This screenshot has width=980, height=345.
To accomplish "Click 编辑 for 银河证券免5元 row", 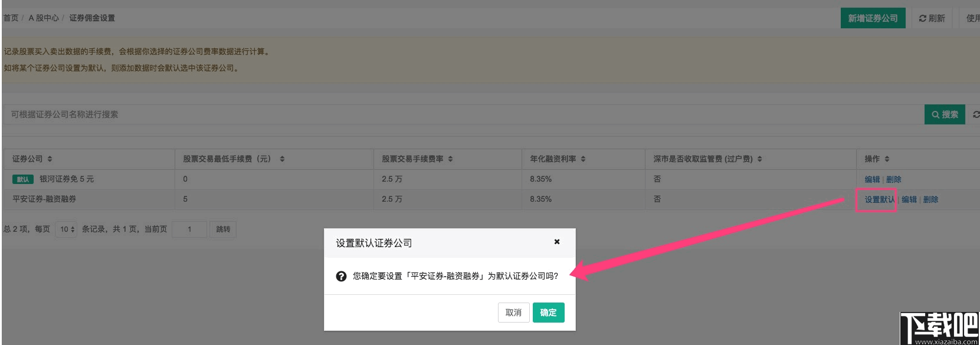I will click(872, 179).
